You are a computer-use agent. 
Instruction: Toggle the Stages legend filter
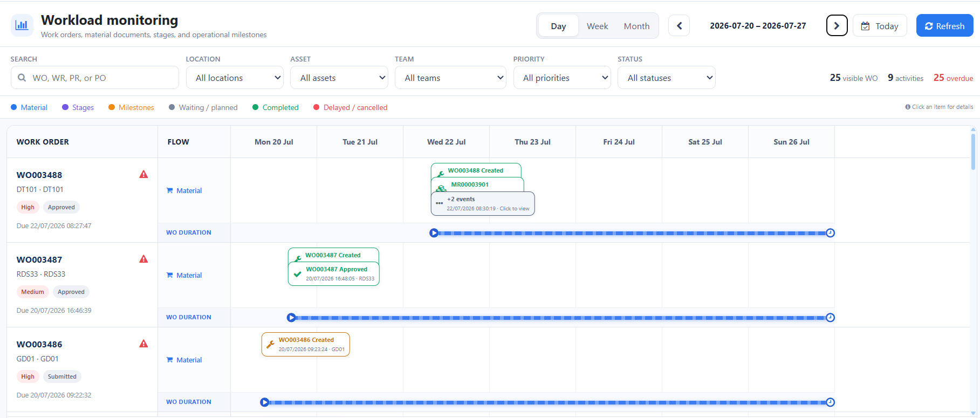coord(78,107)
